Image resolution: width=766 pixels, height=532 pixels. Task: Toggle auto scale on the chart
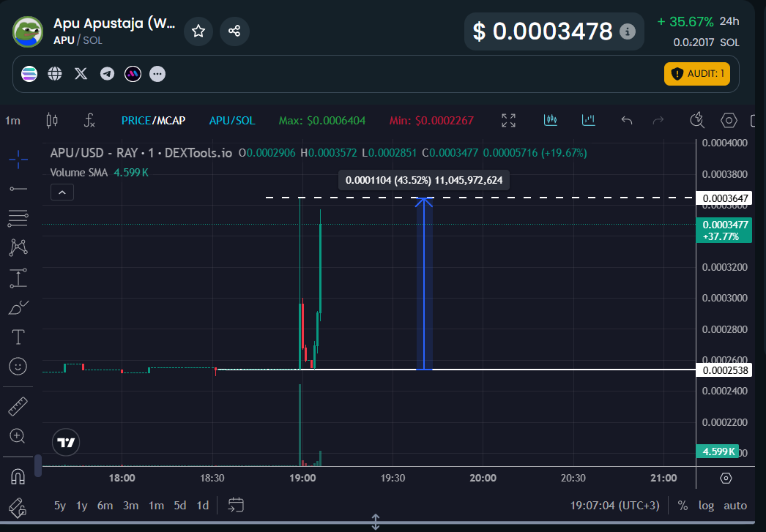[x=735, y=506]
